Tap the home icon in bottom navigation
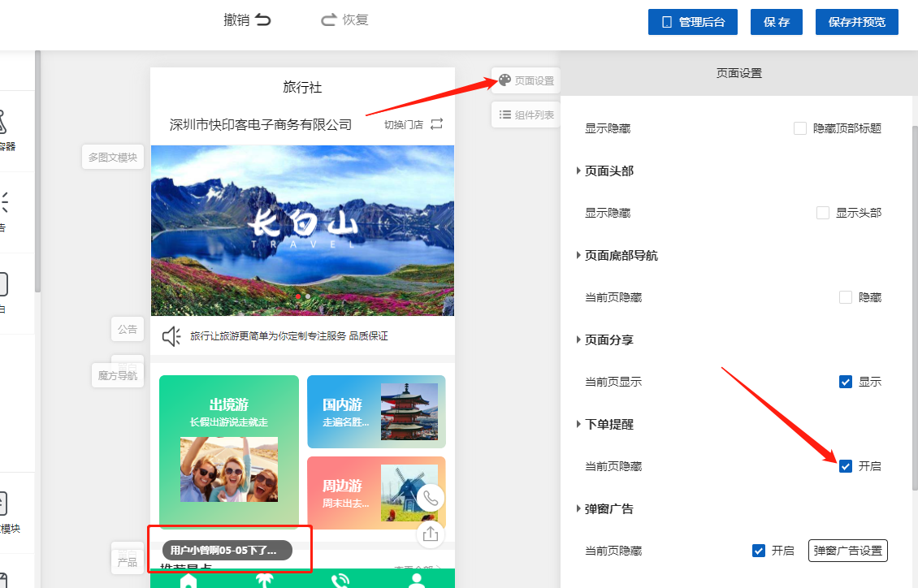The image size is (918, 588). [x=188, y=580]
